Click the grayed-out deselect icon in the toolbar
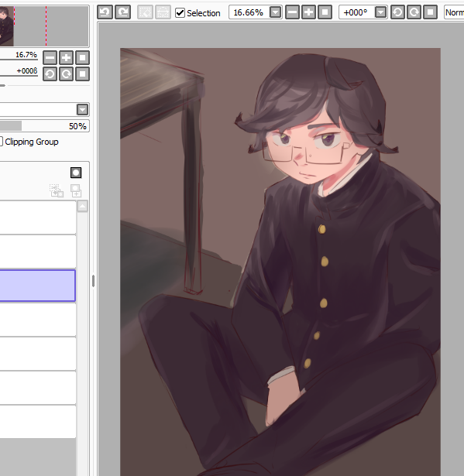 click(x=145, y=12)
